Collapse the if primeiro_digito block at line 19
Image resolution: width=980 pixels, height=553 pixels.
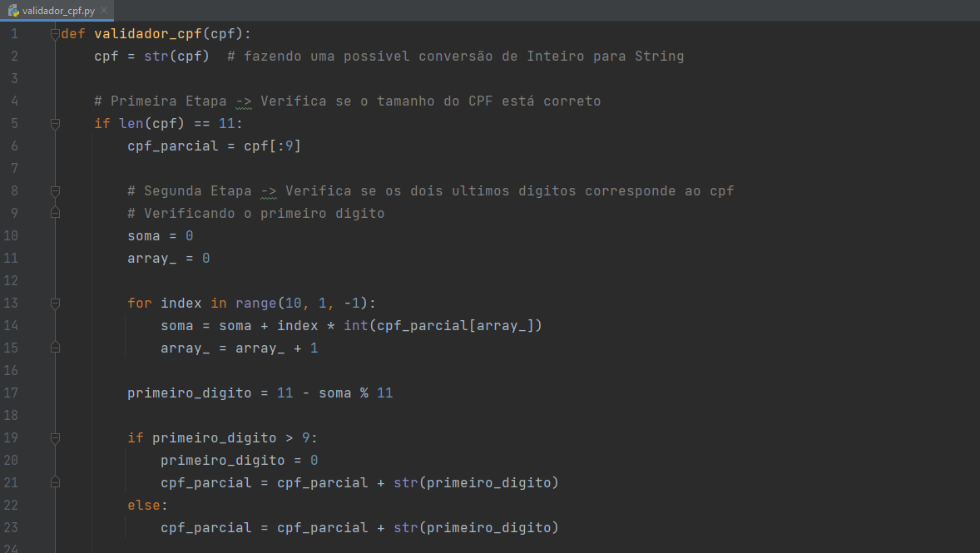coord(55,437)
